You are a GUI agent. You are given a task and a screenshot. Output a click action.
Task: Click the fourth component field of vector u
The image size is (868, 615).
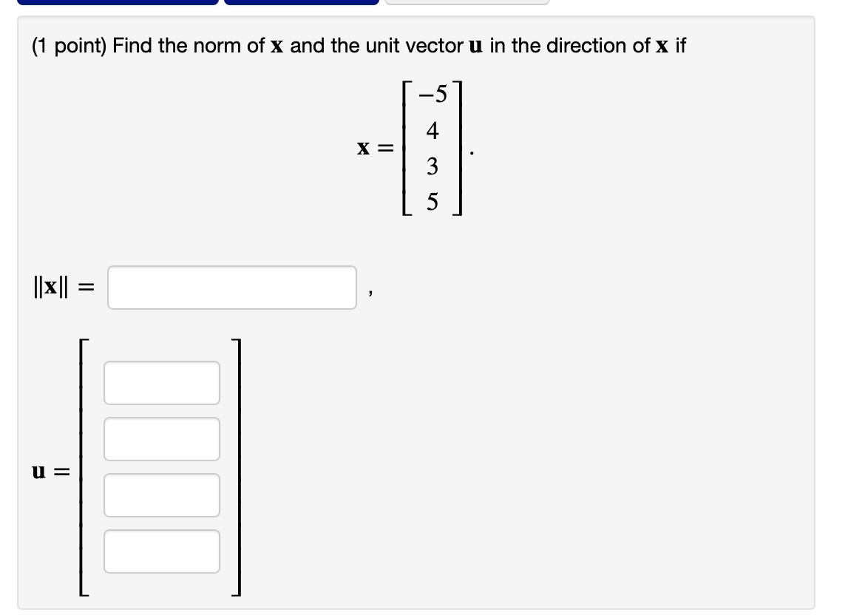click(162, 551)
